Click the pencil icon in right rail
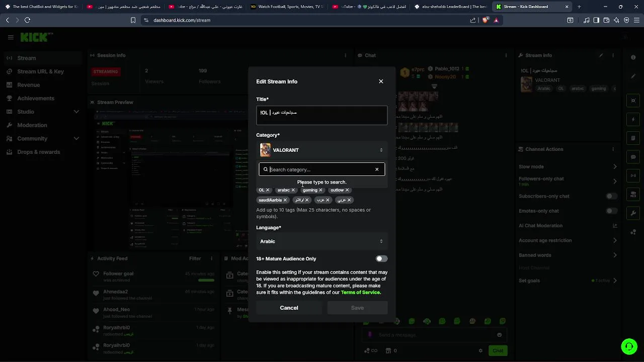 coord(633,76)
